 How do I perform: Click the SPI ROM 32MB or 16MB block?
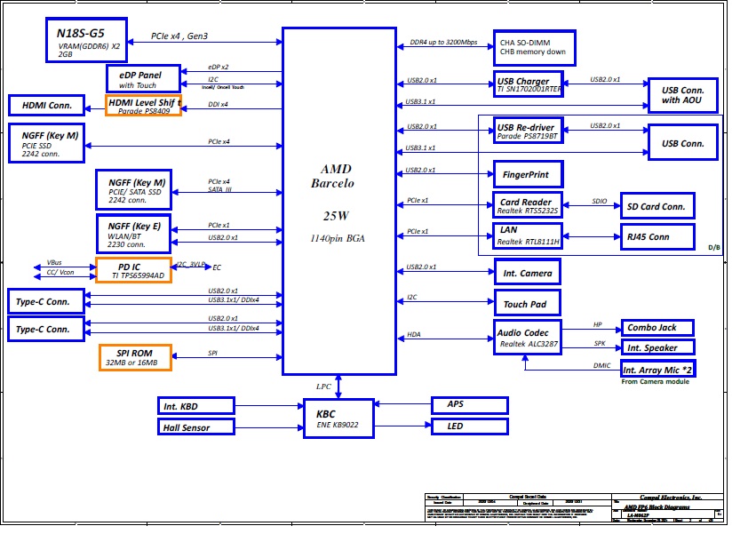(136, 357)
